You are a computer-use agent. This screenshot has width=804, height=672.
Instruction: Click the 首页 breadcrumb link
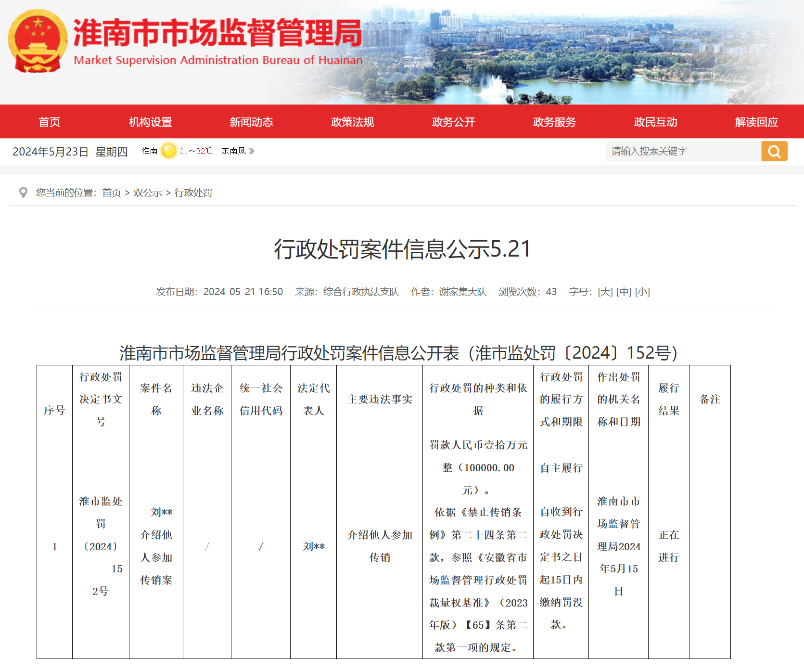coord(112,193)
